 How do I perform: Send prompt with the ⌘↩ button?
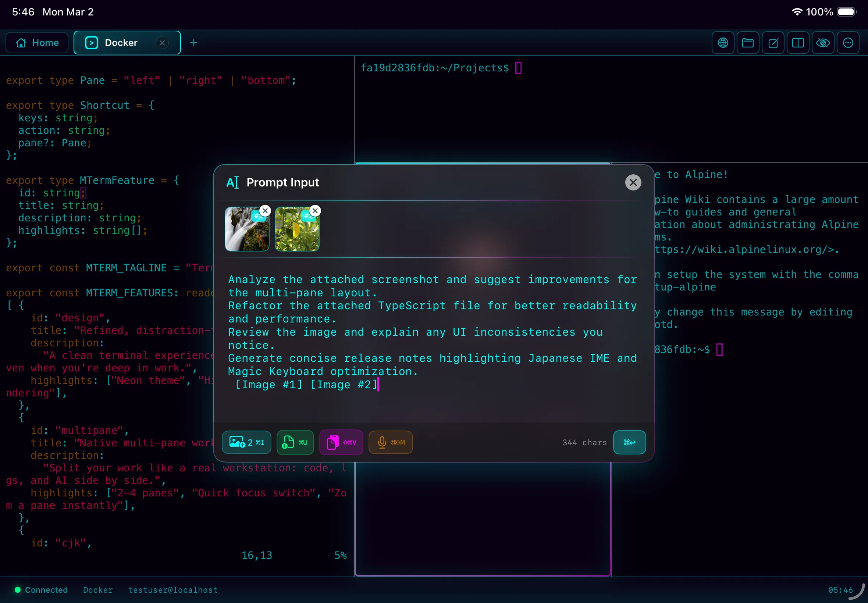tap(629, 442)
